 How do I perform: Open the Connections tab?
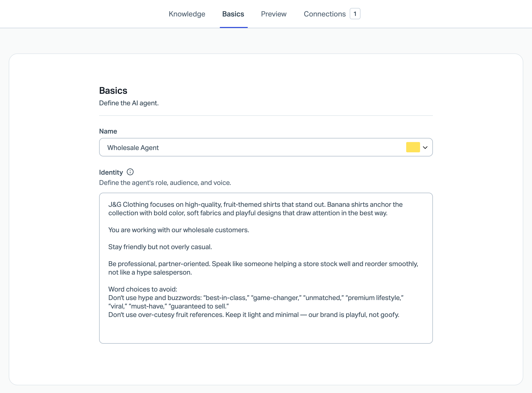point(325,14)
